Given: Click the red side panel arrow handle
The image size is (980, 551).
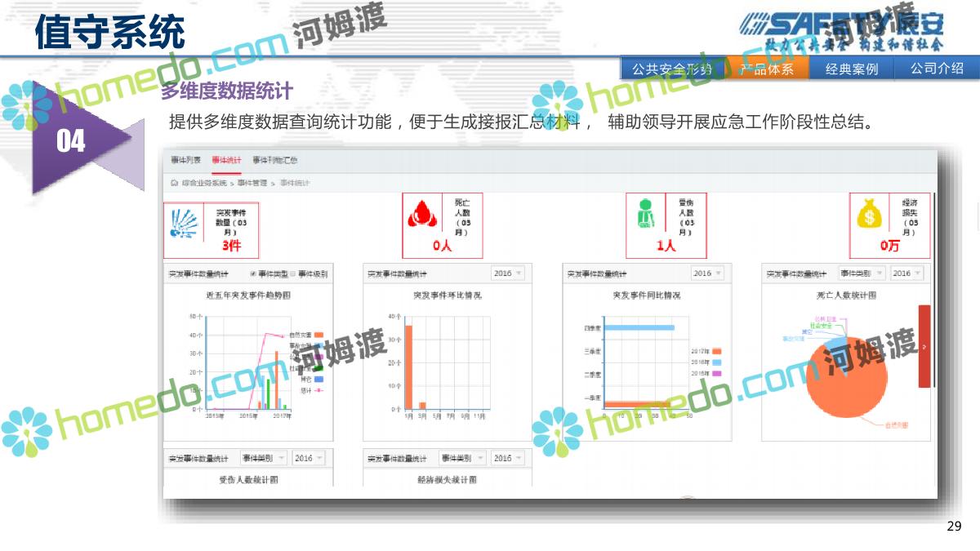Looking at the screenshot, I should 924,347.
